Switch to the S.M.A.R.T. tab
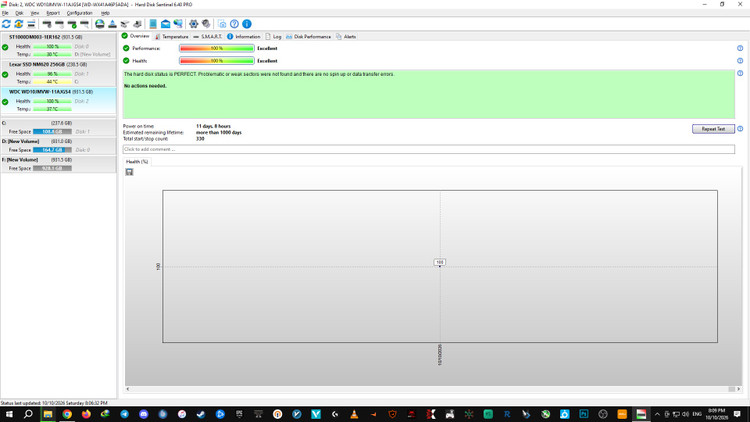The width and height of the screenshot is (750, 422). click(x=208, y=36)
